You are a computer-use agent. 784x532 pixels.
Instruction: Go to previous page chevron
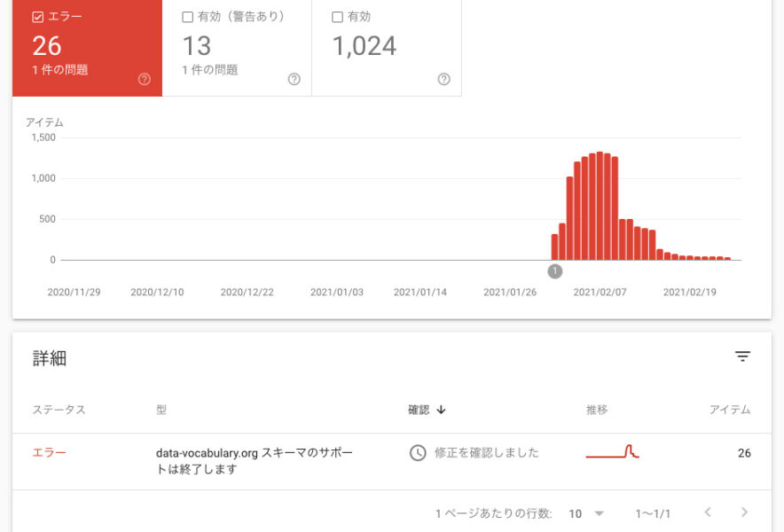pyautogui.click(x=708, y=512)
